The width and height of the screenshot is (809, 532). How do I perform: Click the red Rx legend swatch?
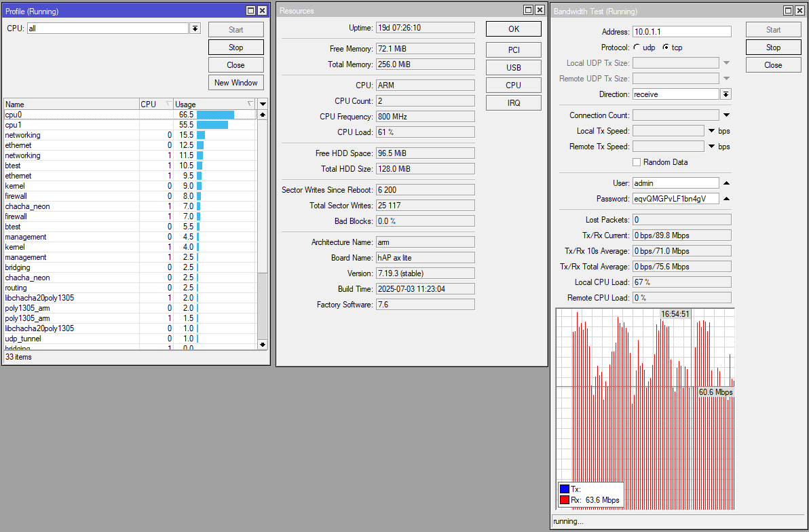[564, 500]
